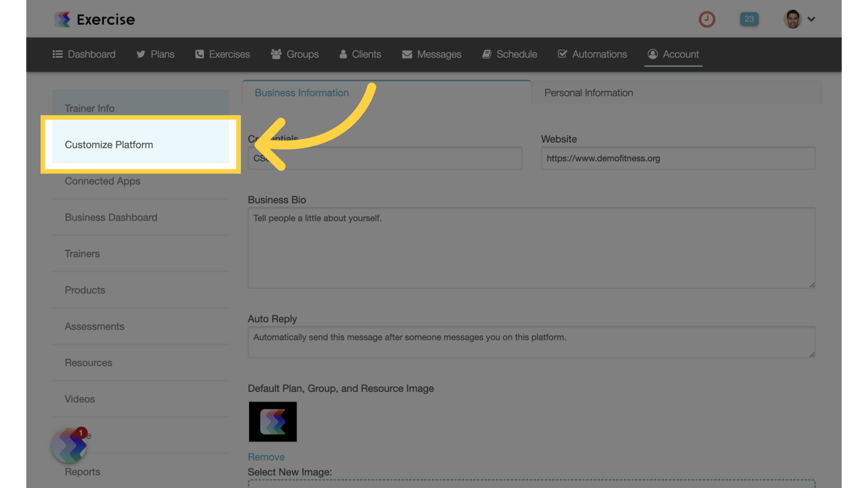Open the Customize Platform section
868x488 pixels.
coord(109,144)
